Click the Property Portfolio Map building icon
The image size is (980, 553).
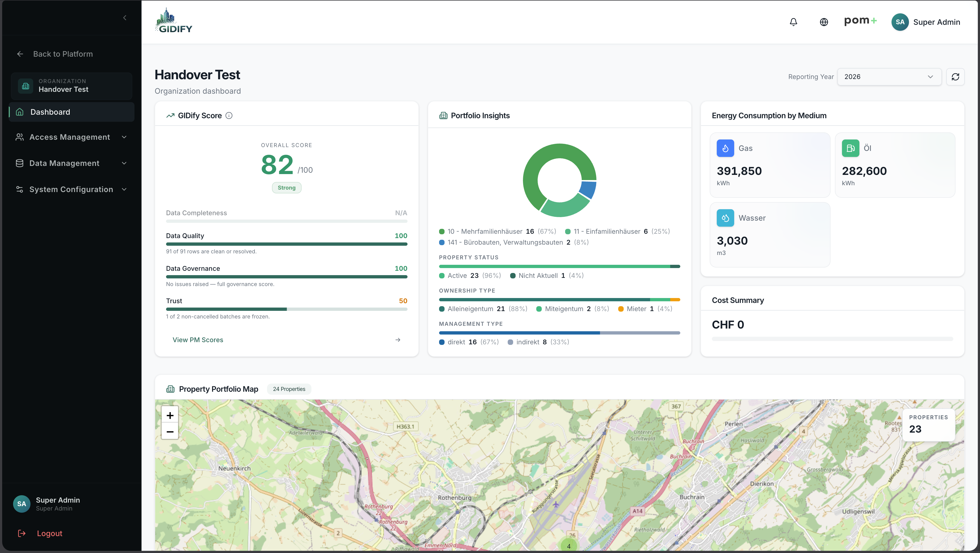[x=170, y=389]
